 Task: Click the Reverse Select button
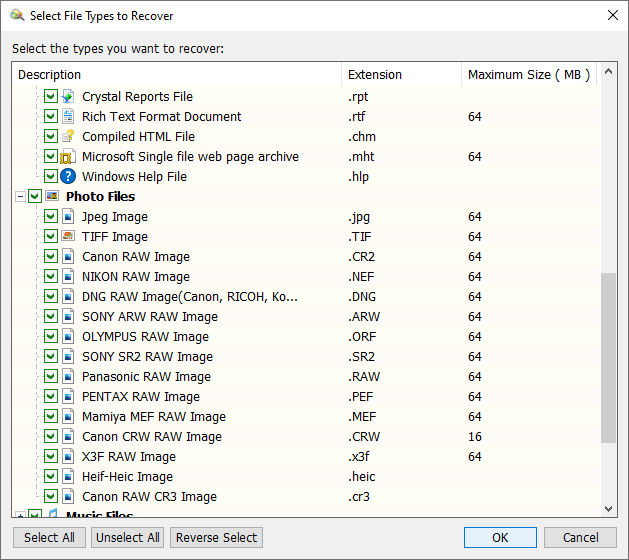217,538
